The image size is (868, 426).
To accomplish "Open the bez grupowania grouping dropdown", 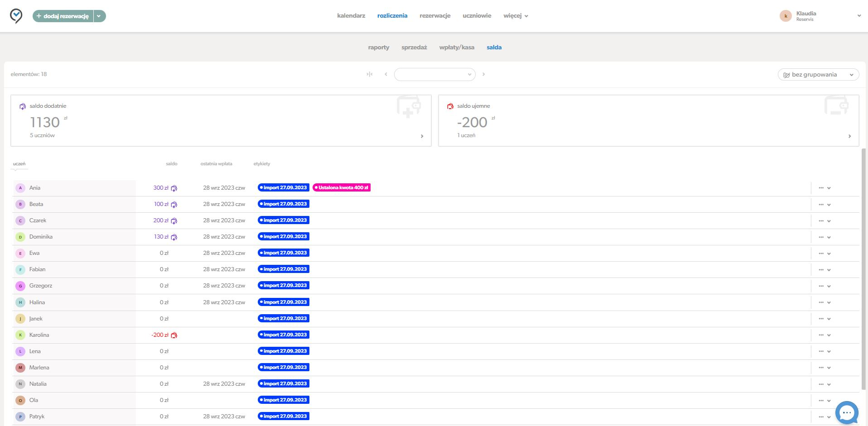I will click(x=818, y=75).
